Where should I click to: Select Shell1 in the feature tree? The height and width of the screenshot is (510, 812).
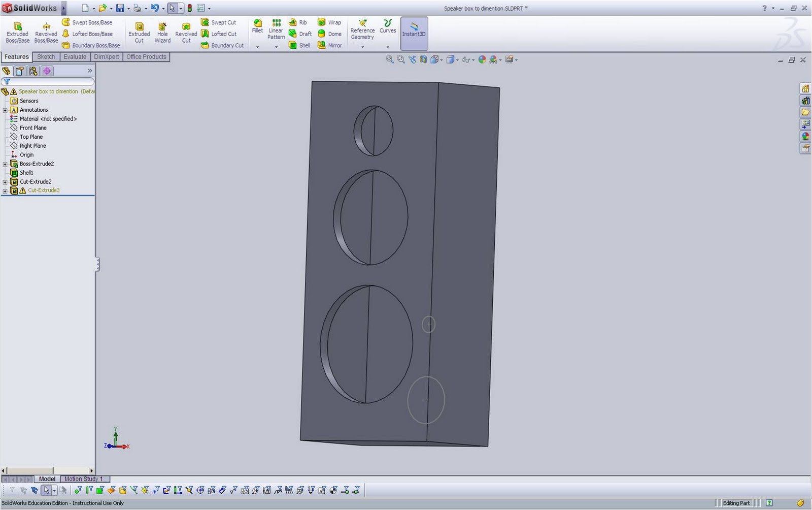click(21, 173)
